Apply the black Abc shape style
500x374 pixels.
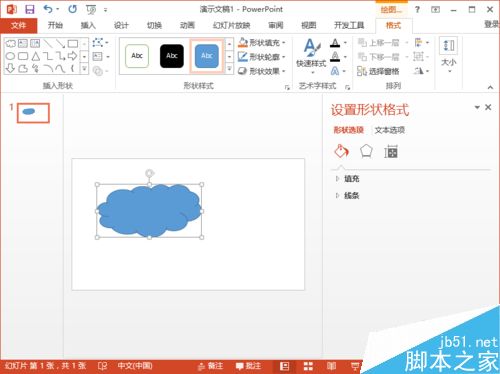pos(172,56)
